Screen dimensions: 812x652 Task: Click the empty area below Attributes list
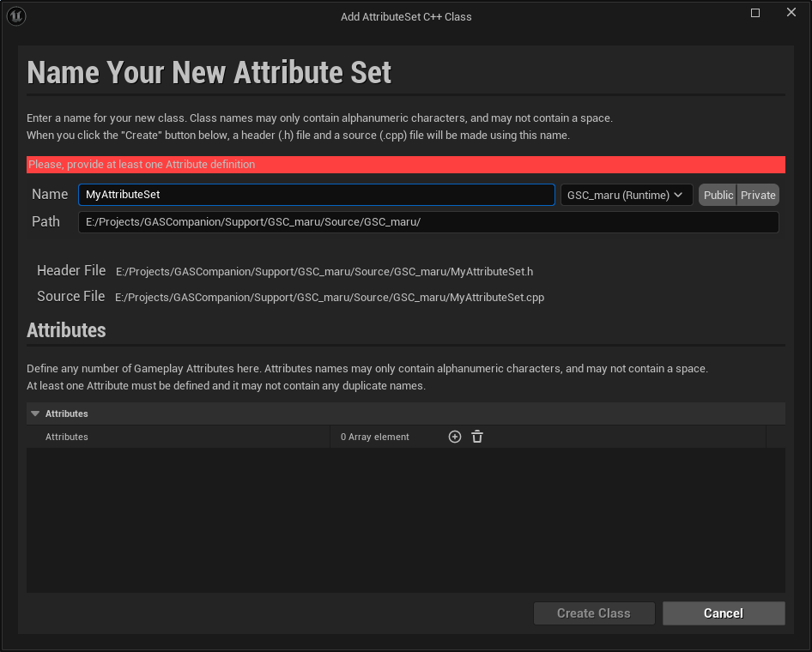pos(405,519)
